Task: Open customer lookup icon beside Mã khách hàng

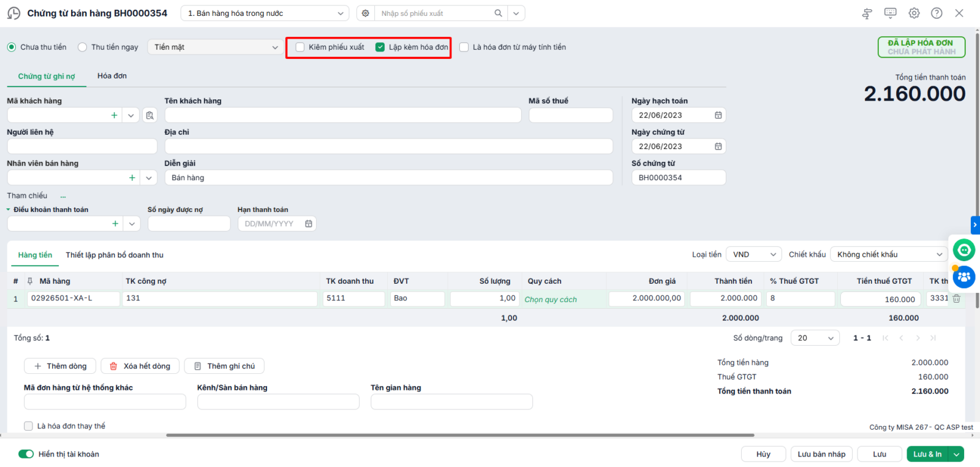Action: (x=149, y=115)
